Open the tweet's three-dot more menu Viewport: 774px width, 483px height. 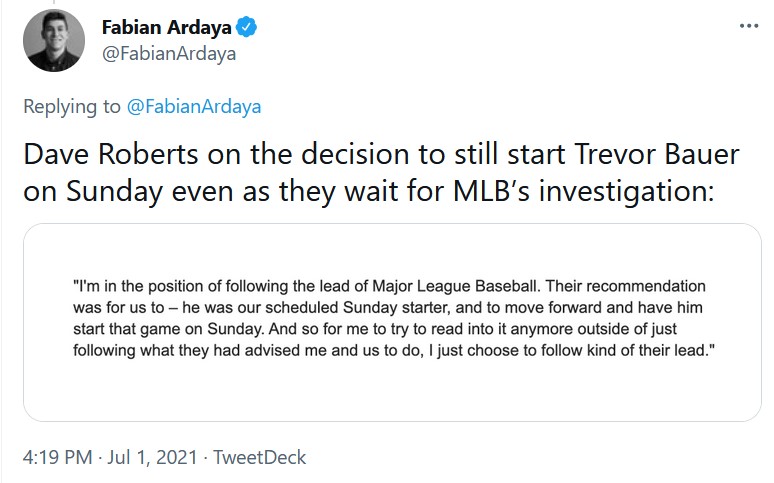point(748,25)
